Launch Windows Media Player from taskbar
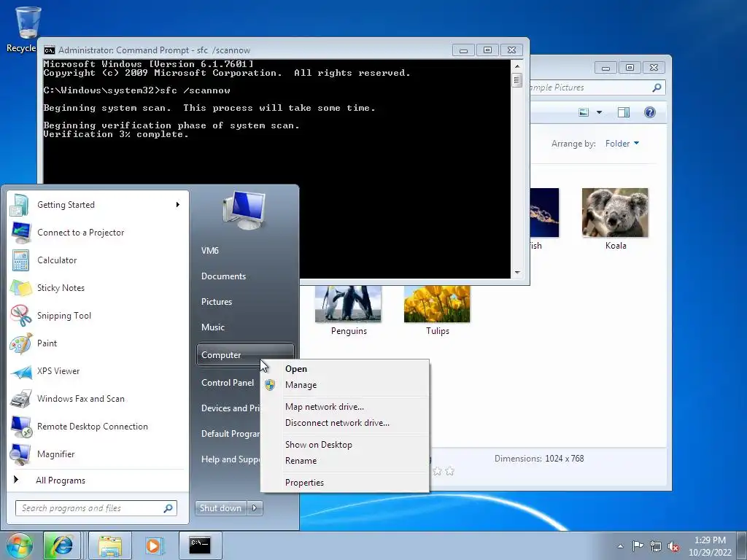Screen dimensions: 747x560 point(154,545)
